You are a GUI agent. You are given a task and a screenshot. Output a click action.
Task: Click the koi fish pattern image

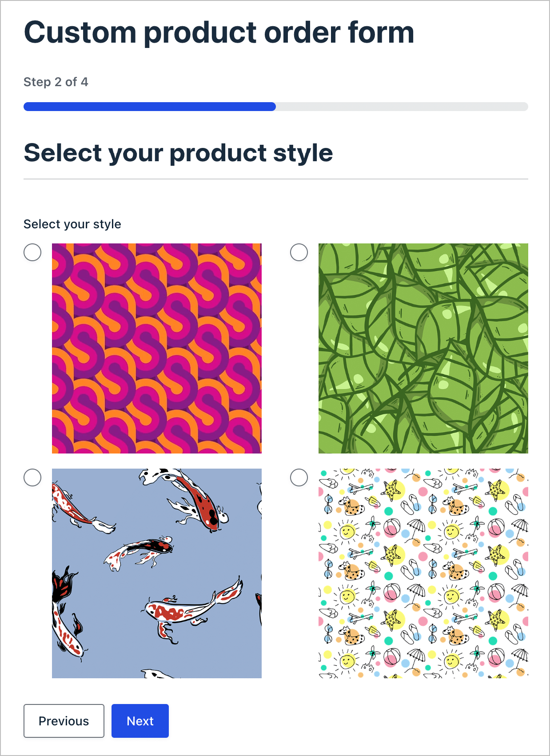point(157,573)
